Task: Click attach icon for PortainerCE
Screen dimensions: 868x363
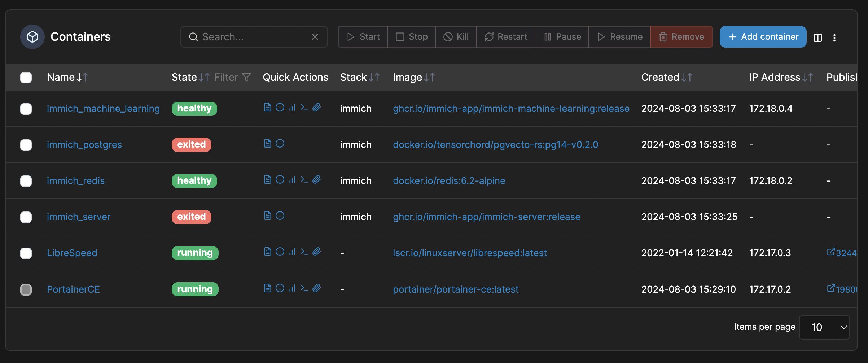Action: coord(316,288)
